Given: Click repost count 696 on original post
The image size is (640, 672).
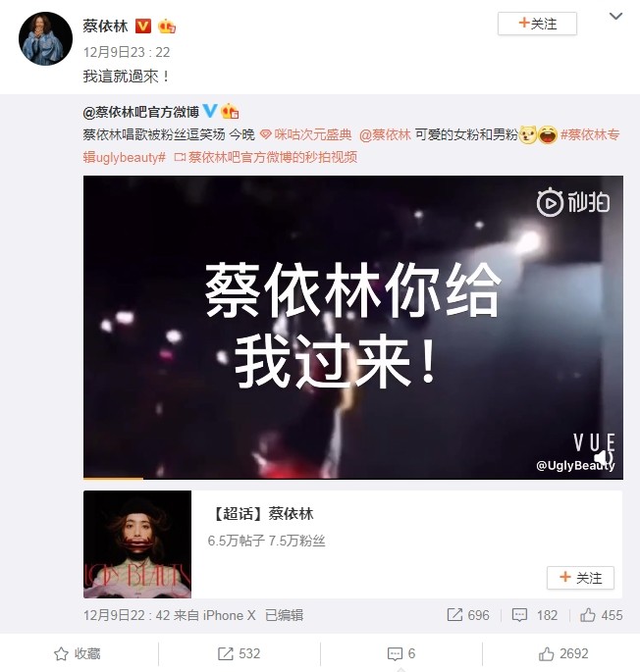Looking at the screenshot, I should click(468, 615).
